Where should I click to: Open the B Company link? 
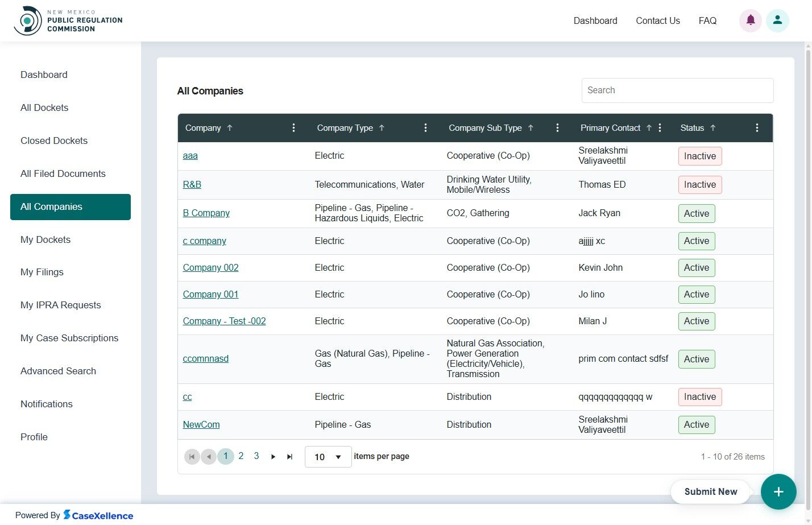(206, 213)
